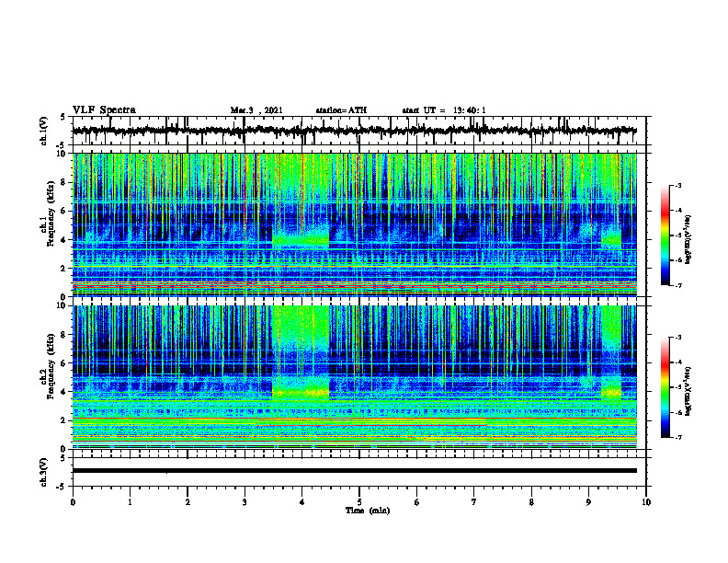Click the ch.1 spectrogram colorbar

(665, 236)
